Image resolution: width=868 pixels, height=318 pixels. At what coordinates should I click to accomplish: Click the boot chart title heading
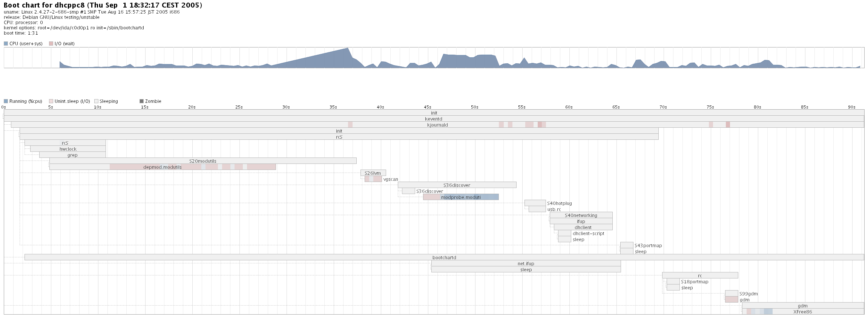click(103, 5)
